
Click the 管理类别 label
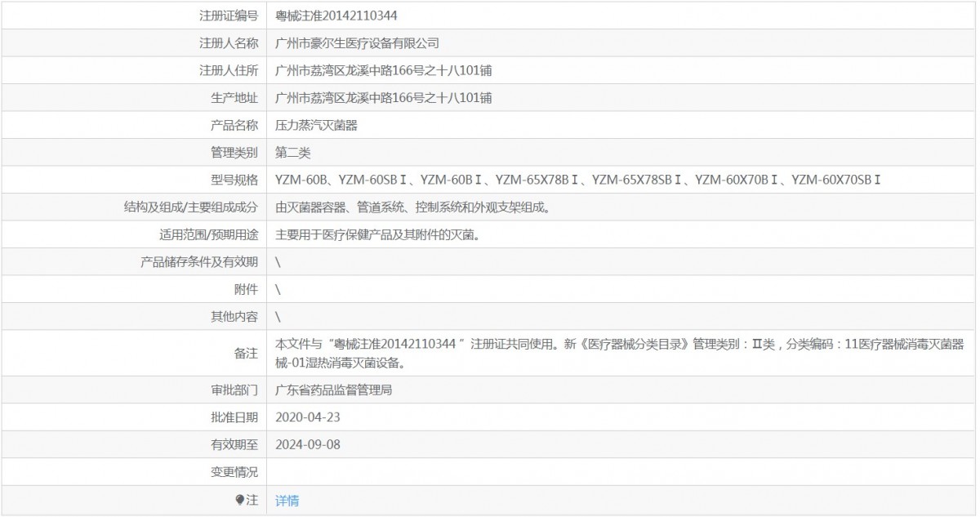pyautogui.click(x=234, y=153)
